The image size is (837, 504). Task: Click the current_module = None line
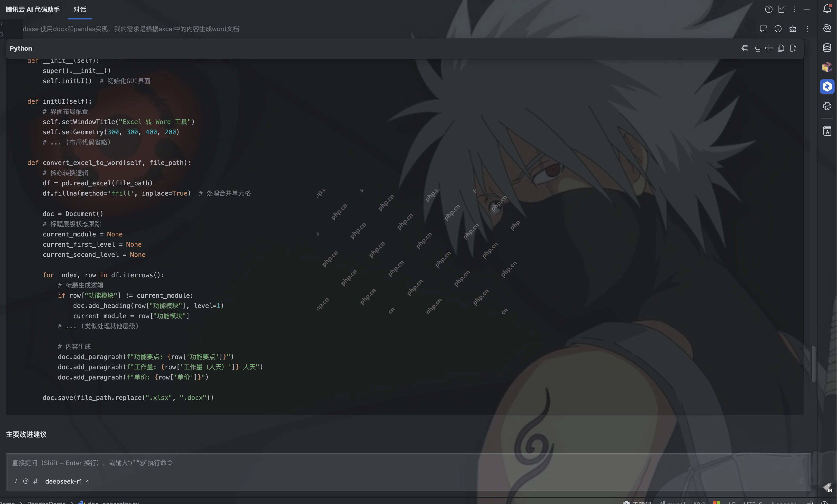click(x=83, y=234)
